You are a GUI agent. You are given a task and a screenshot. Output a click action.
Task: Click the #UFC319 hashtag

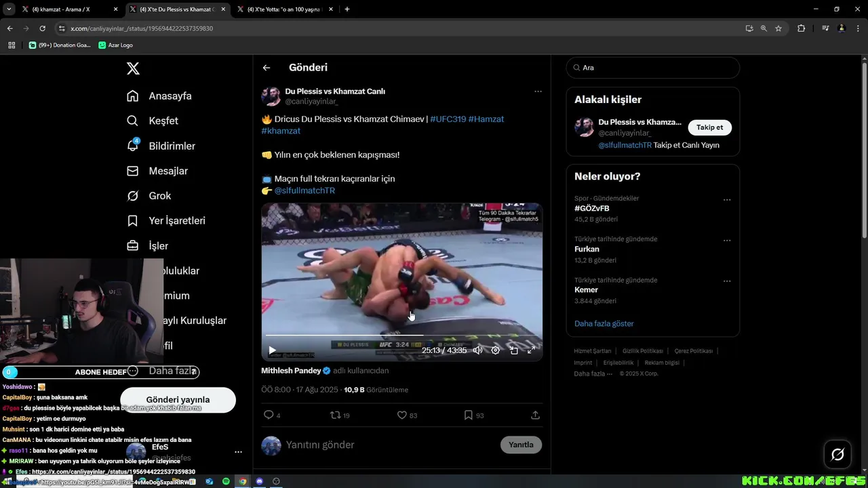point(448,119)
